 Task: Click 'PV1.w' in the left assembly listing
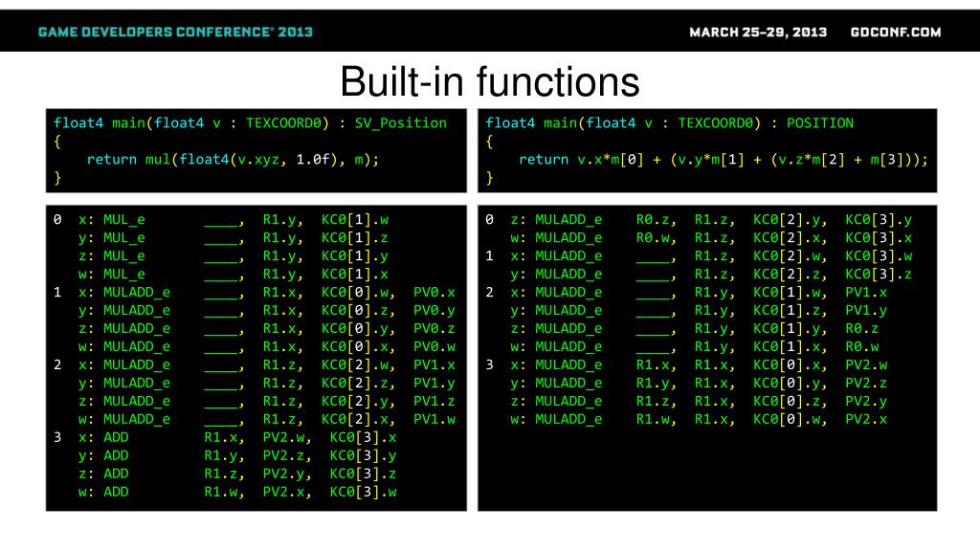coord(434,419)
